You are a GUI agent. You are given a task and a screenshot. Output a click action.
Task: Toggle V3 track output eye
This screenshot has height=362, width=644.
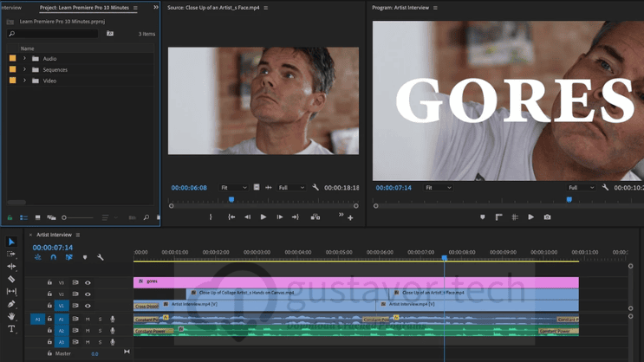(x=88, y=283)
